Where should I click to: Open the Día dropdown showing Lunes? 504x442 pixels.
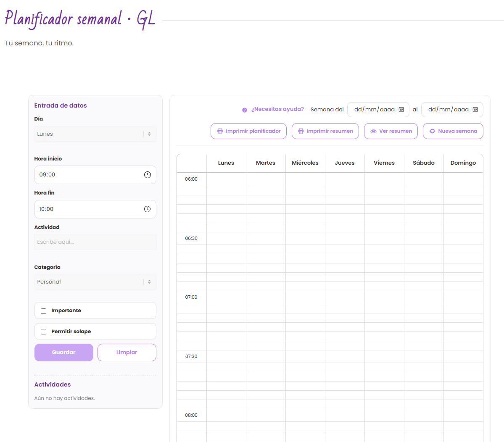pyautogui.click(x=95, y=134)
